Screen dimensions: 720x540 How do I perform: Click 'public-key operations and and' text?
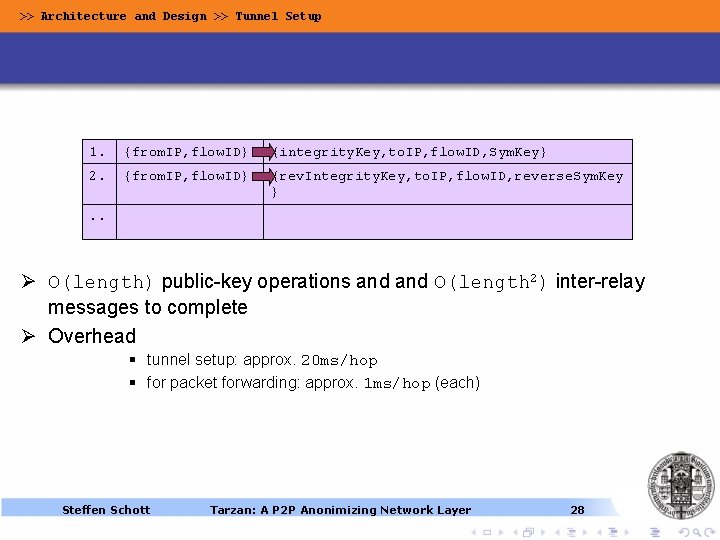tap(295, 281)
